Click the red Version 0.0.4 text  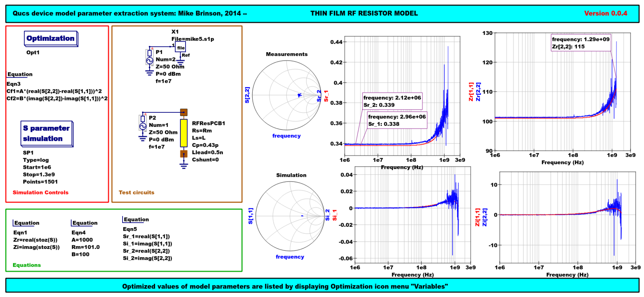coord(606,13)
